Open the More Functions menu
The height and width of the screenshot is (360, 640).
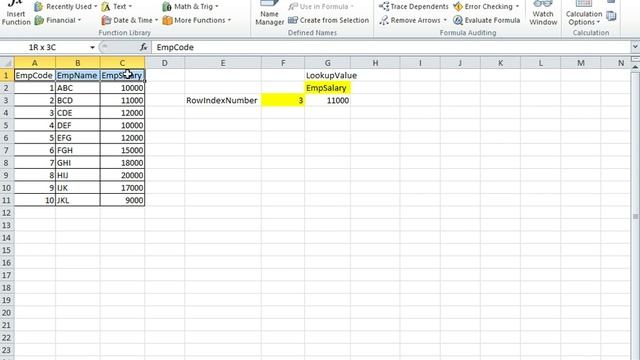click(196, 20)
